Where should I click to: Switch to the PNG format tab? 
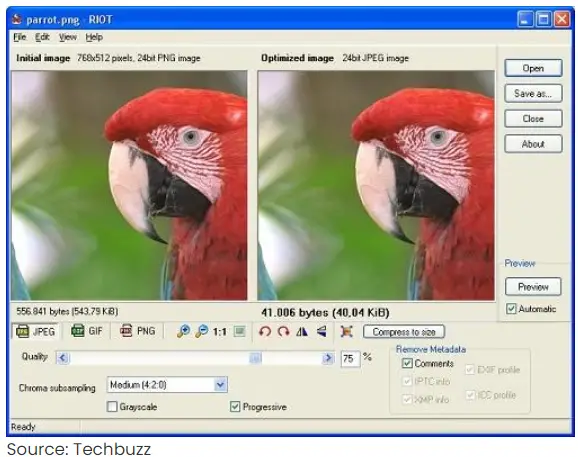point(138,331)
